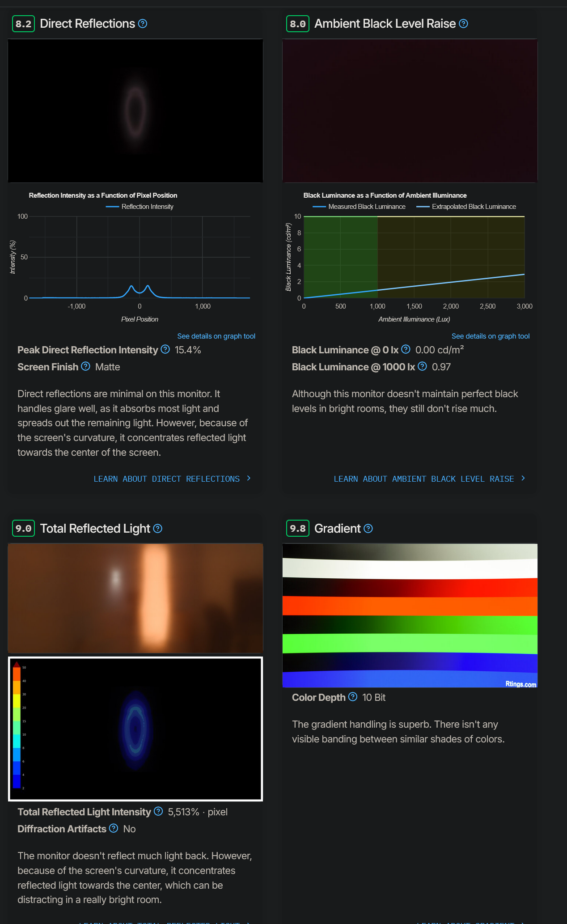567x924 pixels.
Task: Open help icon beside Ambient Black Level Raise
Action: pos(464,24)
